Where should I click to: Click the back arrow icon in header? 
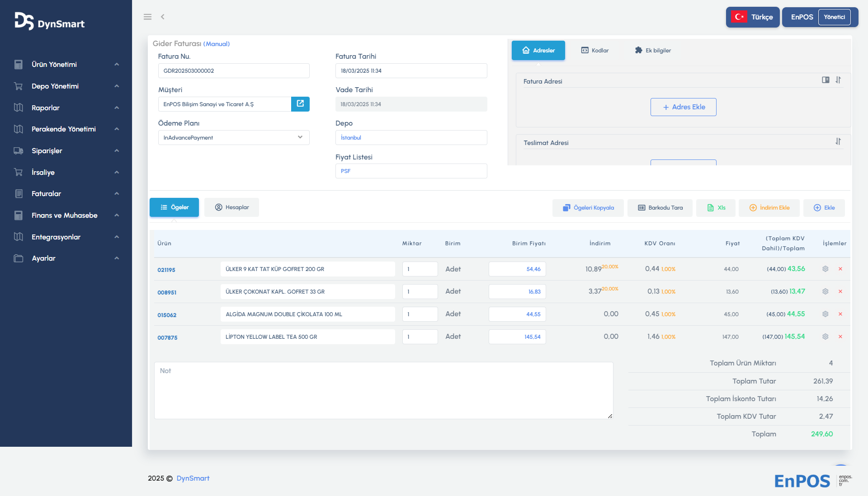tap(162, 17)
